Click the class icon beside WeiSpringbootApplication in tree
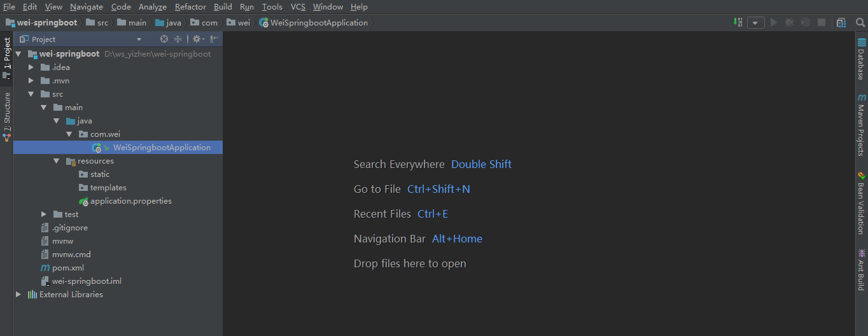 tap(97, 148)
